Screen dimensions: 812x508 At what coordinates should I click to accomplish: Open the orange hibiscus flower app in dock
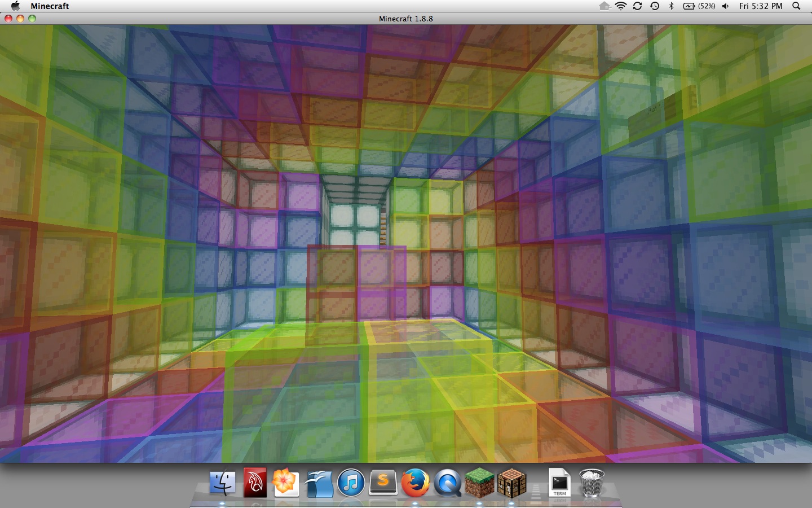tap(286, 483)
